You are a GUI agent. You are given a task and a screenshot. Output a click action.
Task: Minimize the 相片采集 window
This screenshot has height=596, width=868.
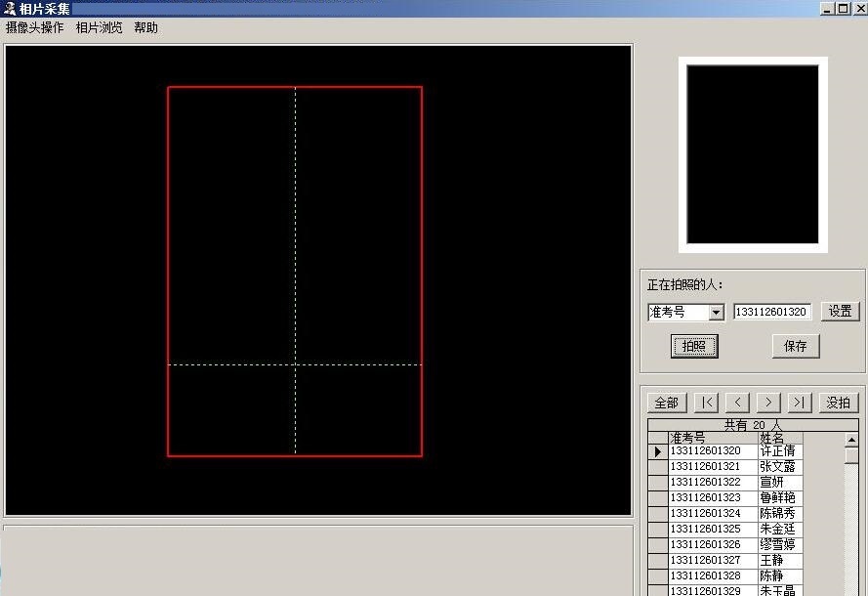point(827,9)
